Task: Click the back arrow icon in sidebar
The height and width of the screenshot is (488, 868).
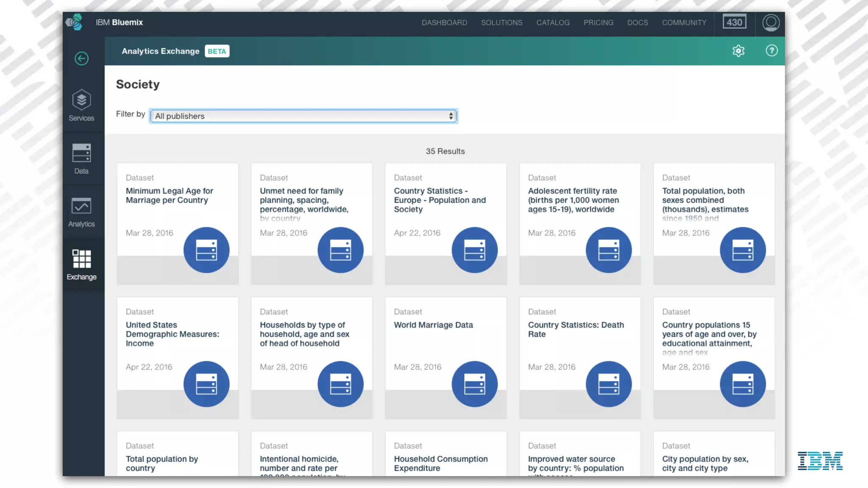Action: 81,58
